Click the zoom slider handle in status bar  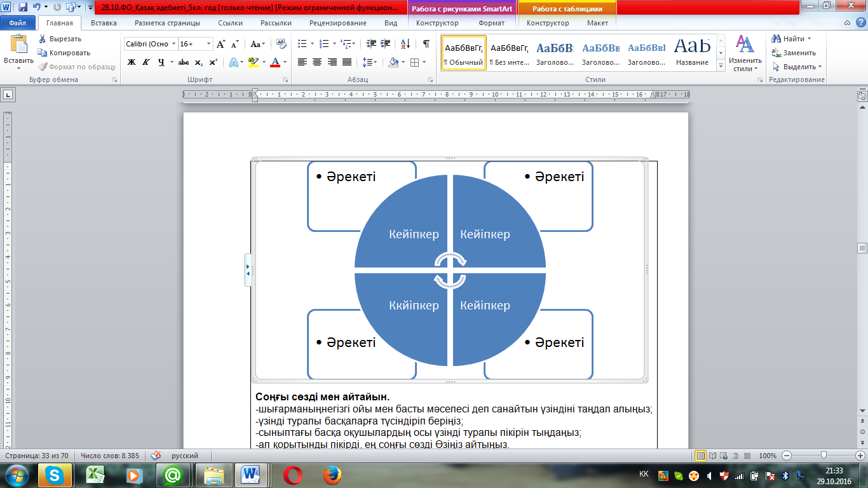[x=824, y=456]
